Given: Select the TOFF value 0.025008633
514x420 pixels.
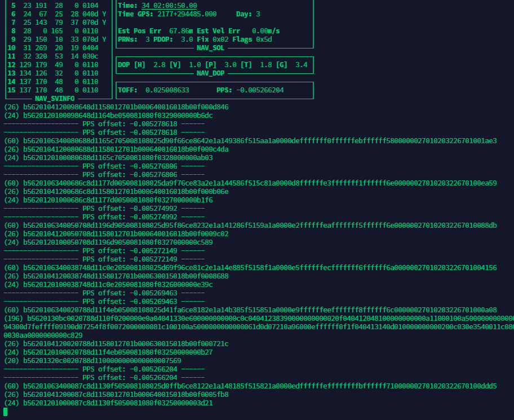Looking at the screenshot, I should point(167,90).
